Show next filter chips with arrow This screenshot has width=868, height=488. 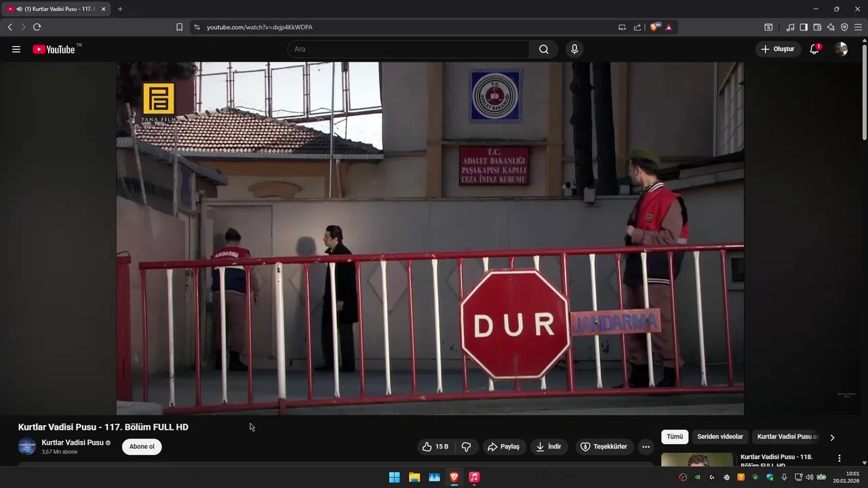tap(832, 437)
